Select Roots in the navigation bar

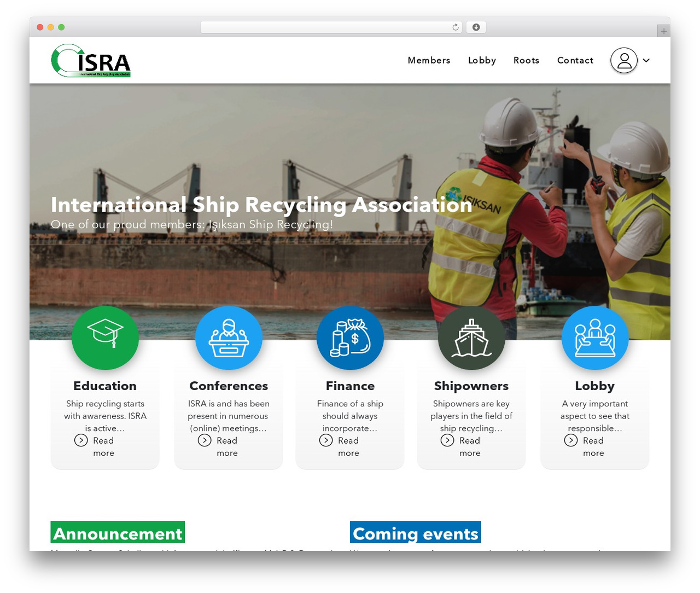pyautogui.click(x=526, y=60)
